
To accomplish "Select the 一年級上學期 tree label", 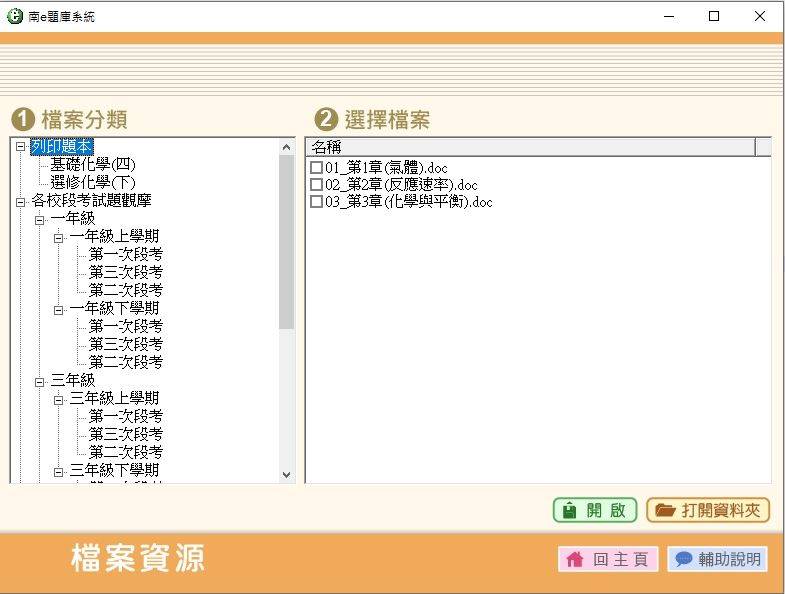I will pos(114,236).
